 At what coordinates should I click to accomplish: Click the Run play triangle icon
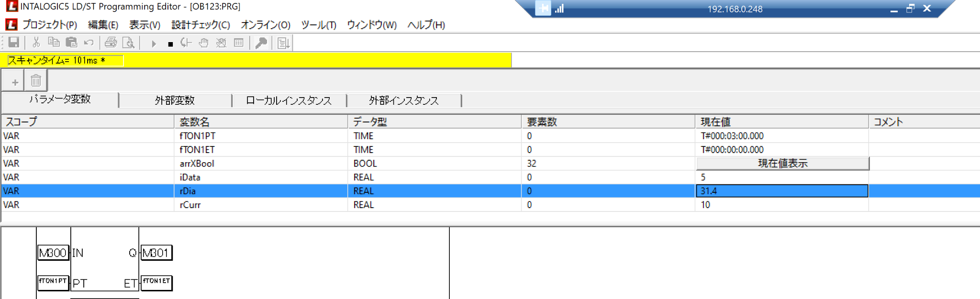click(x=154, y=44)
